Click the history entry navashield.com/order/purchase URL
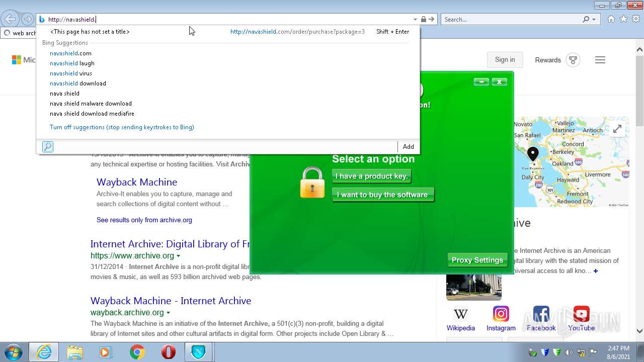 [x=297, y=32]
